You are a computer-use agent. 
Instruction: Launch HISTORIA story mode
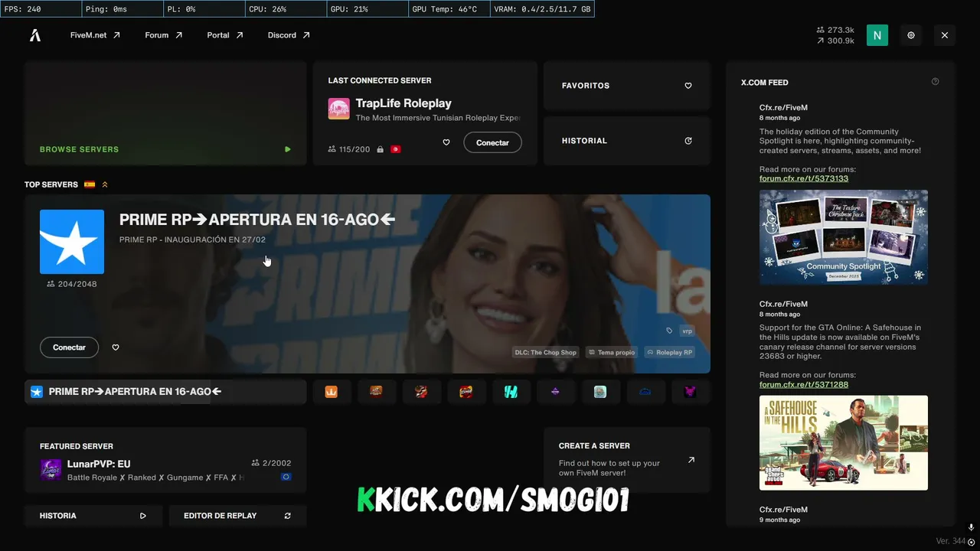coord(93,516)
